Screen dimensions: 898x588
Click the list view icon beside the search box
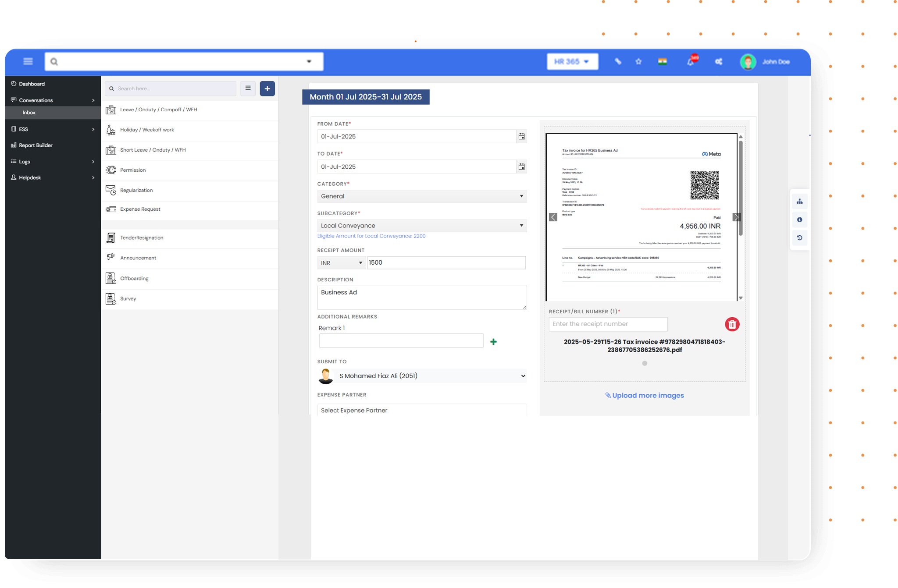248,88
